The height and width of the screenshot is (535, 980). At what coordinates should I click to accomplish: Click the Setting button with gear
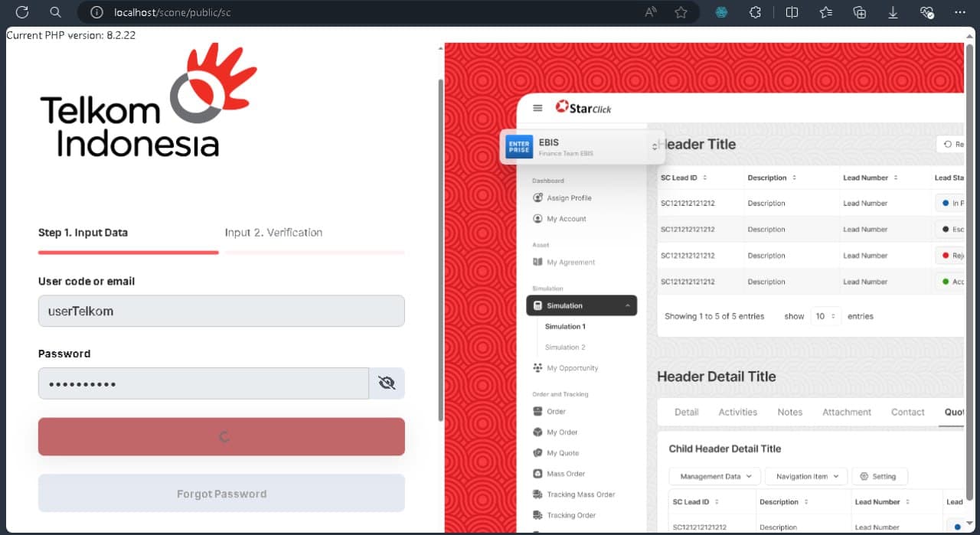click(879, 476)
